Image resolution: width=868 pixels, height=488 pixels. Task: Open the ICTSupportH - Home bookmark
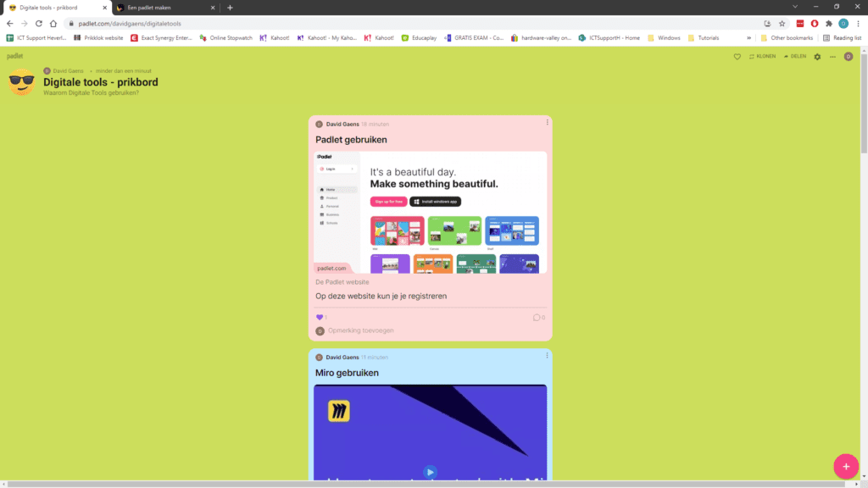coord(609,38)
